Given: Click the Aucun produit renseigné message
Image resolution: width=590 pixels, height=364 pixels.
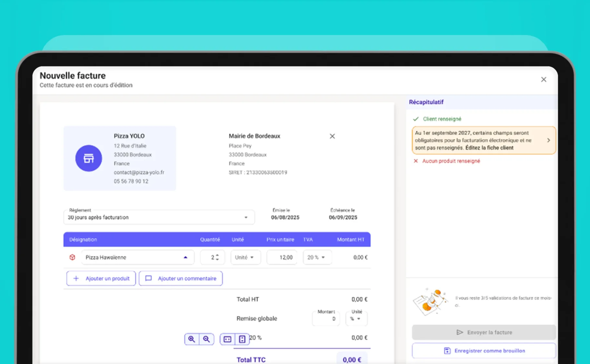Looking at the screenshot, I should click(451, 161).
